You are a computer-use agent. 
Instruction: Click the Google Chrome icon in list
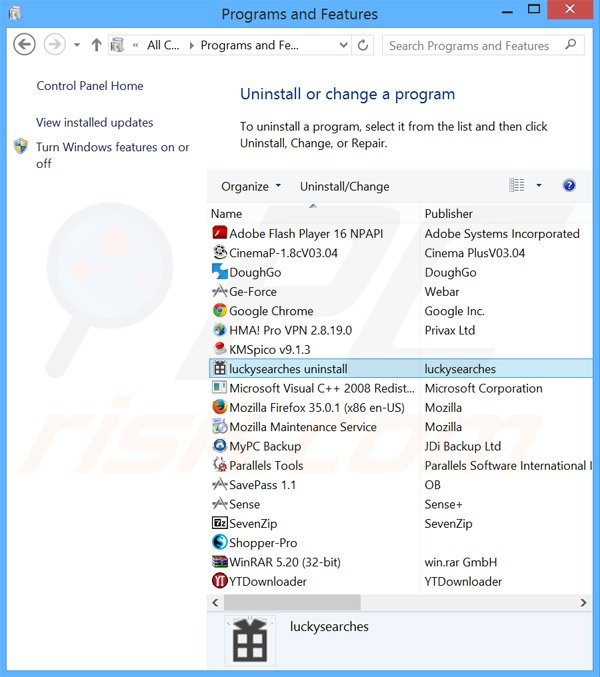point(220,310)
